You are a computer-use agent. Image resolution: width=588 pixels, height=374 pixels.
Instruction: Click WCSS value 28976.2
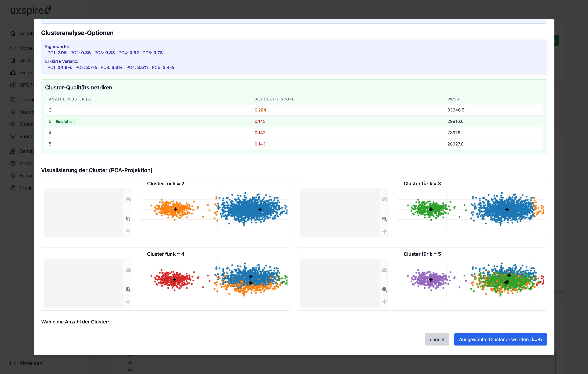[x=455, y=133]
